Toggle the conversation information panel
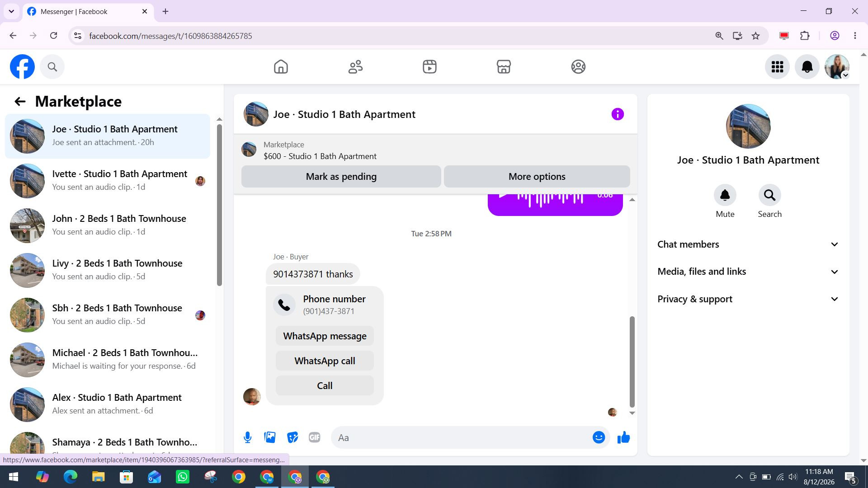The width and height of the screenshot is (868, 488). pos(618,114)
